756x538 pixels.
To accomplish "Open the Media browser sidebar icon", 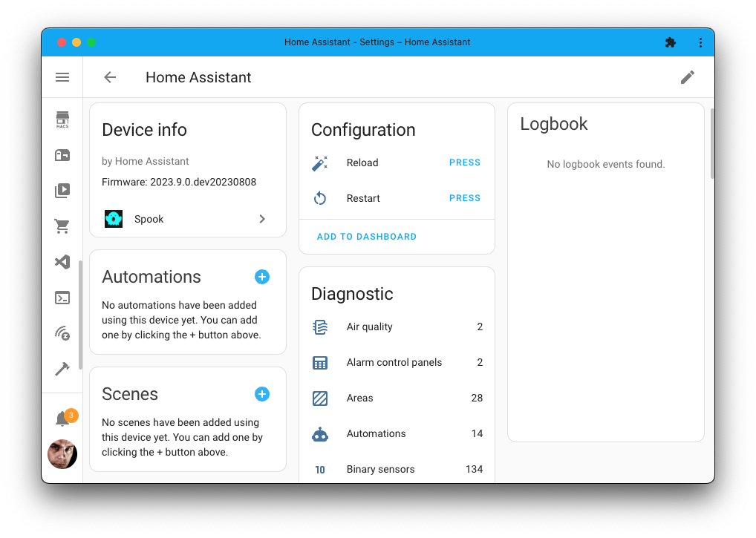I will point(62,190).
